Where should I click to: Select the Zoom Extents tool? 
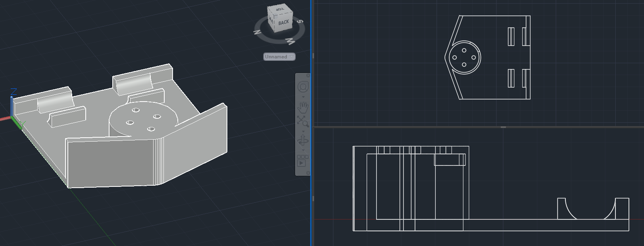[x=303, y=121]
